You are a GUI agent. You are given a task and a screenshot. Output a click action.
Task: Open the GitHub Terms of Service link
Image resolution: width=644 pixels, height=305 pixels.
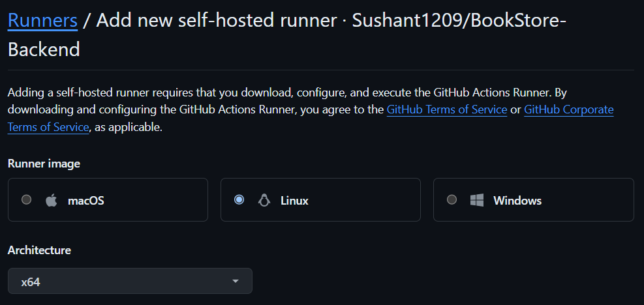coord(446,109)
